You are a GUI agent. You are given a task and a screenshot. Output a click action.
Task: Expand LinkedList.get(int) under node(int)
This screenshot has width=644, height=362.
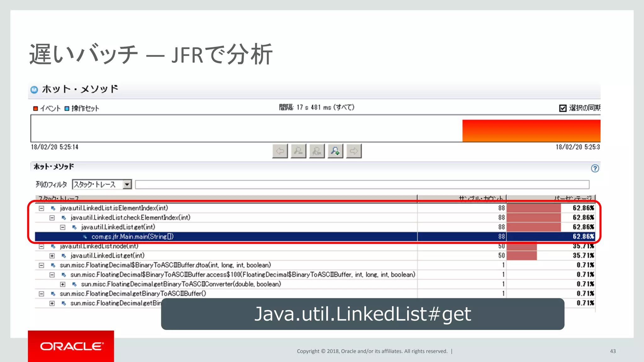tap(52, 256)
